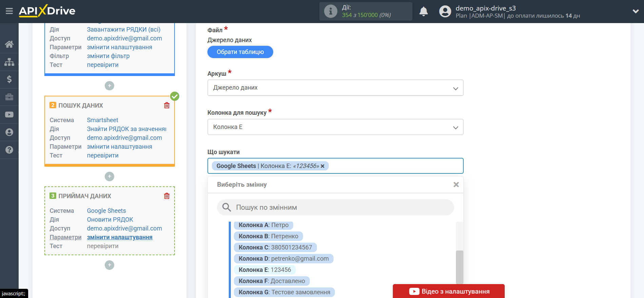Select variable Колонка G: Тестове замовлення
644x298 pixels.
[284, 292]
